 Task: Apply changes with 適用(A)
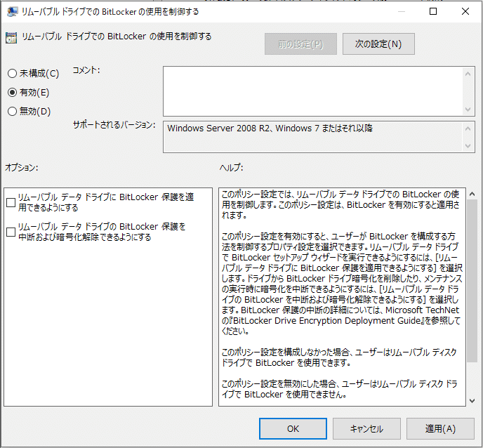pos(440,428)
